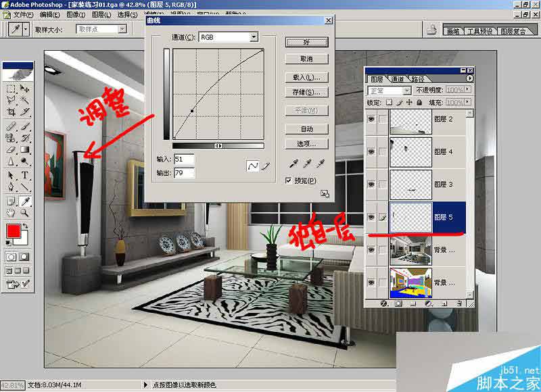The height and width of the screenshot is (392, 541).
Task: Open the 编辑(E) menu
Action: [x=49, y=15]
